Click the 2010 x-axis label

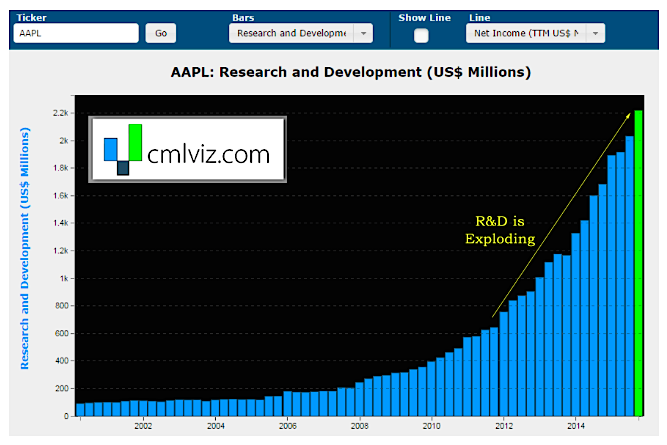click(x=431, y=426)
